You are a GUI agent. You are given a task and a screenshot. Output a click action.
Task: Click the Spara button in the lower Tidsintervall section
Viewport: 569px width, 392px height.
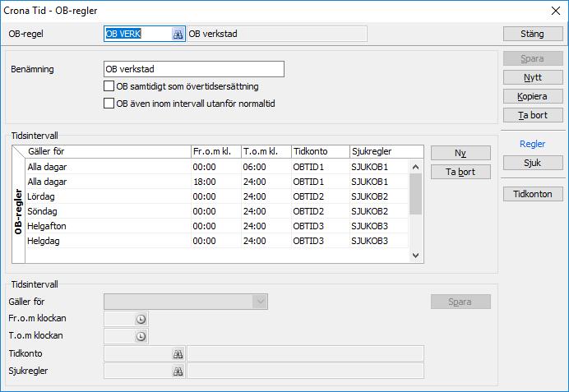tap(460, 302)
